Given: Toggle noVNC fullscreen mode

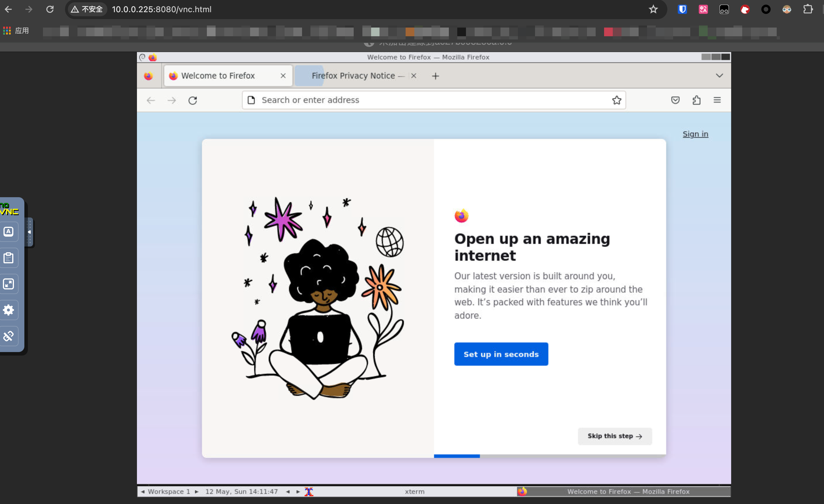Looking at the screenshot, I should [x=8, y=284].
